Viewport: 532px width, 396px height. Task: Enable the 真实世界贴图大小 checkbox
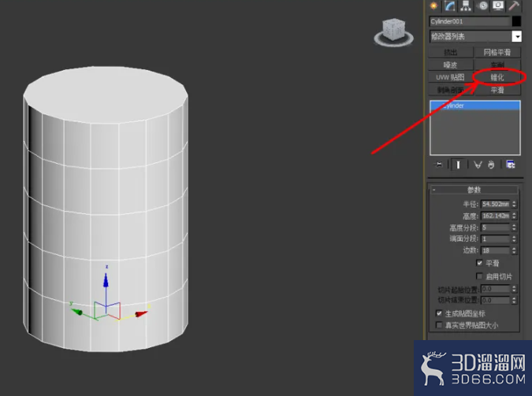439,325
